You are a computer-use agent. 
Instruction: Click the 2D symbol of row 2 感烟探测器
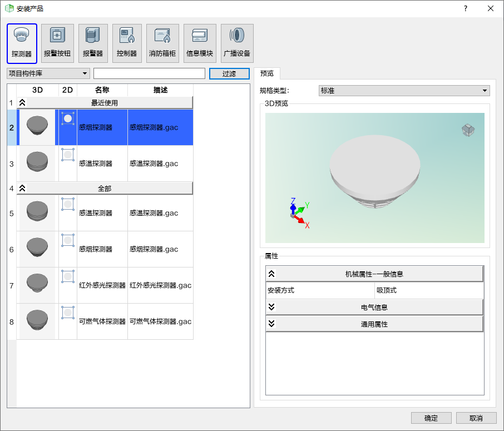68,118
